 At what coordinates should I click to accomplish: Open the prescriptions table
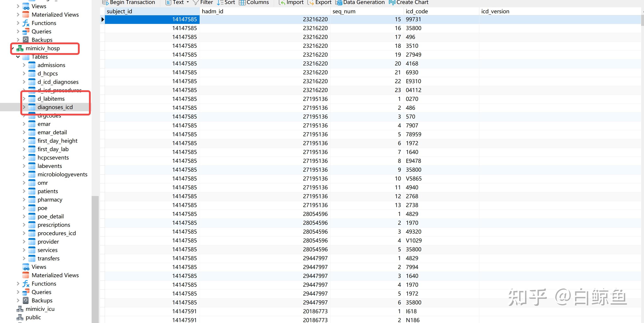pyautogui.click(x=54, y=225)
